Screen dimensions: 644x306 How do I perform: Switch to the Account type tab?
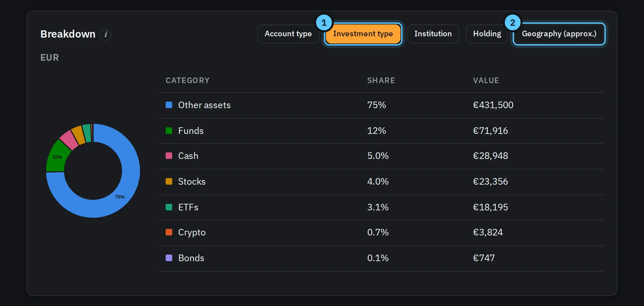pos(288,34)
